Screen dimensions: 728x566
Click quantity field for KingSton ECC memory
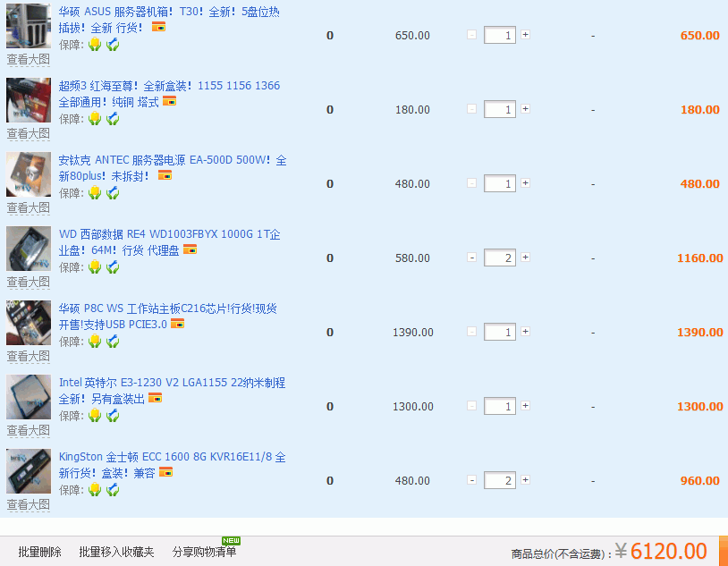click(500, 480)
